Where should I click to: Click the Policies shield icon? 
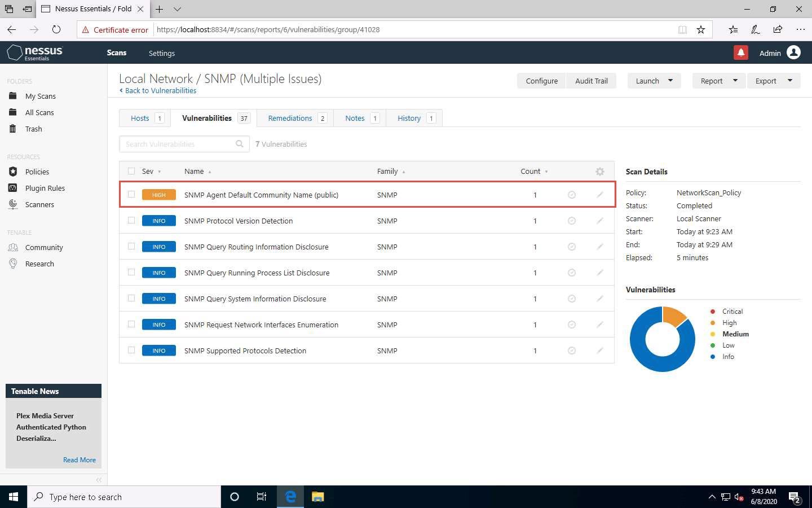pyautogui.click(x=13, y=172)
